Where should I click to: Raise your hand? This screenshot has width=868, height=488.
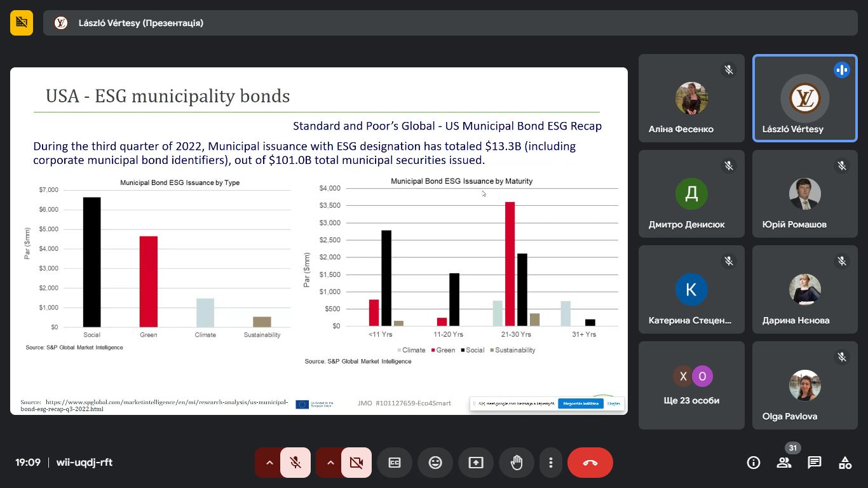coord(517,463)
